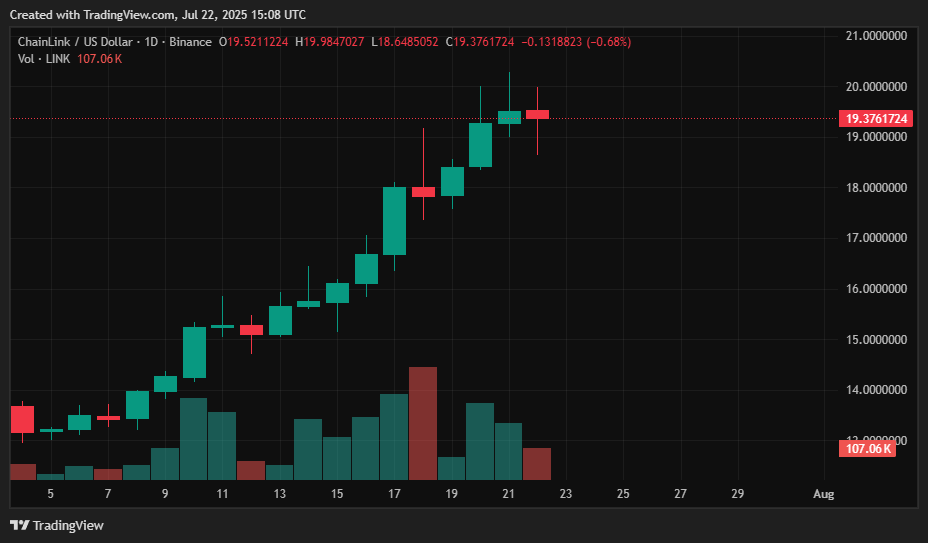
Task: Click the open value O19.5211224
Action: [258, 42]
